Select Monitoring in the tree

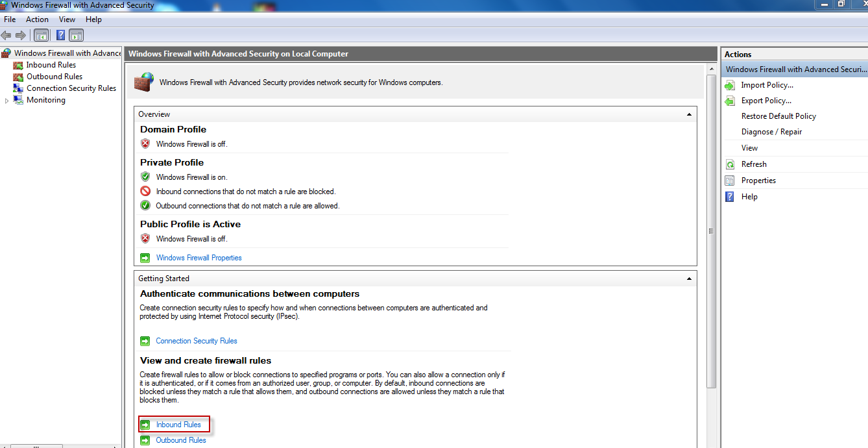(x=46, y=100)
